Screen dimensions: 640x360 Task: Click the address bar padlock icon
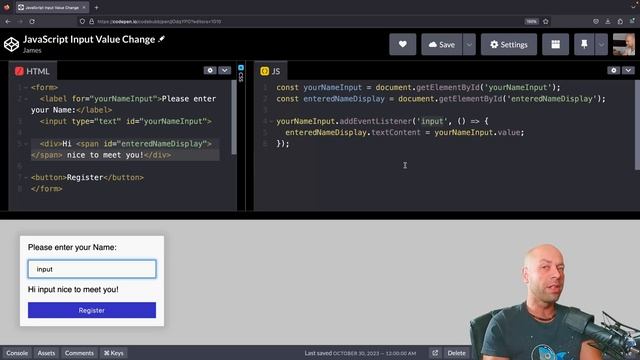91,21
